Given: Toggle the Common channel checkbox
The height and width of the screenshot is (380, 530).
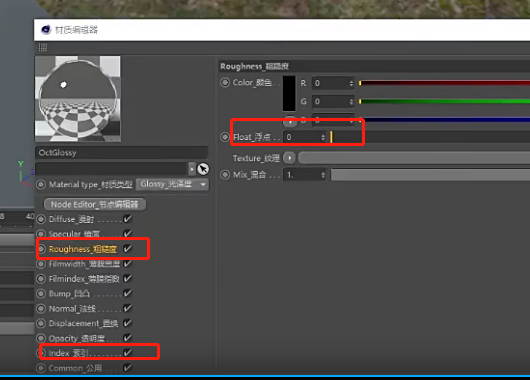Looking at the screenshot, I should click(x=127, y=367).
